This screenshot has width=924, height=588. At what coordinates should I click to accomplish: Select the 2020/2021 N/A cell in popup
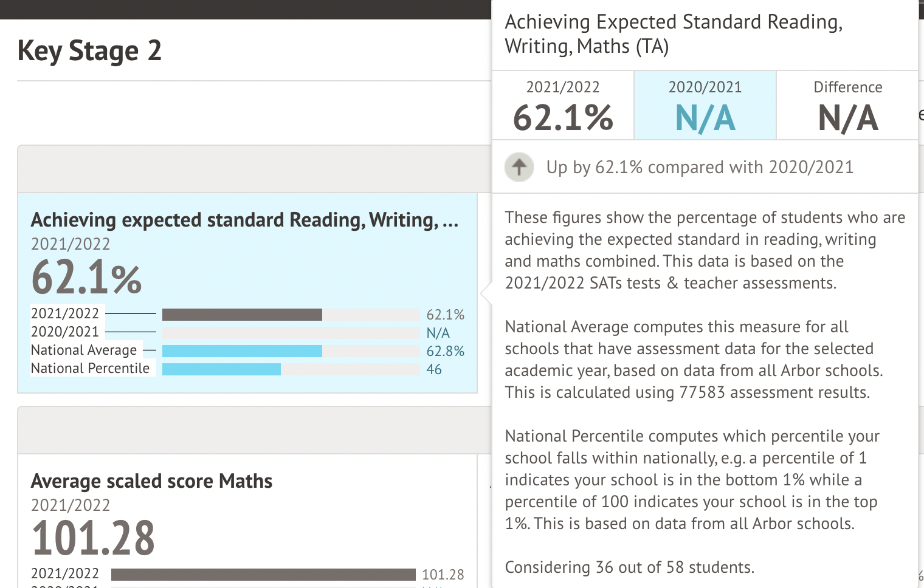pyautogui.click(x=705, y=106)
